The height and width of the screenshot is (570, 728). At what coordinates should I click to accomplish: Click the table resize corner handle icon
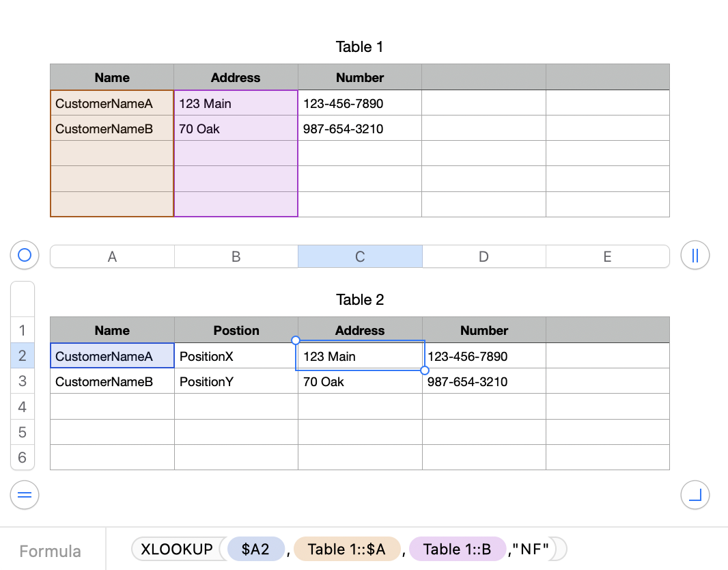click(x=695, y=495)
